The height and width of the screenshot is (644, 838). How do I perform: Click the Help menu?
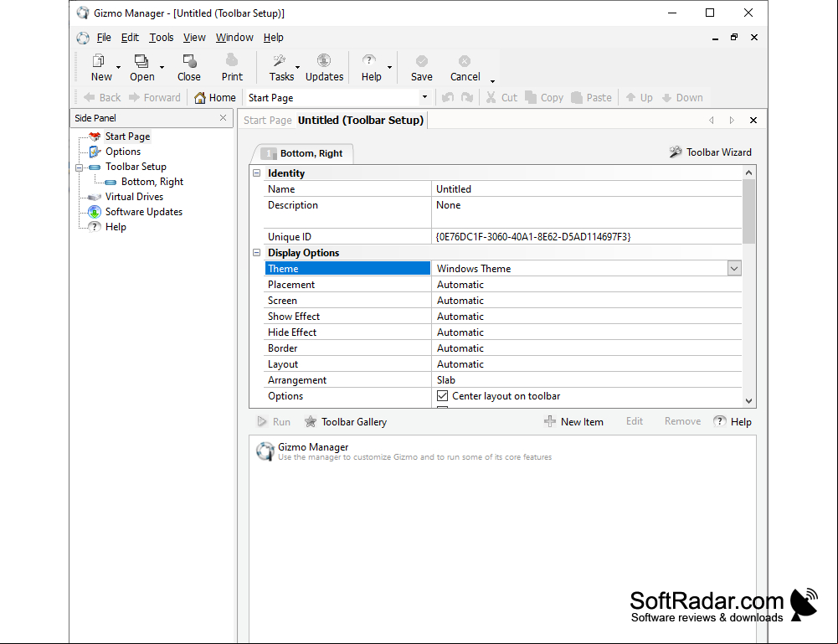pos(273,38)
